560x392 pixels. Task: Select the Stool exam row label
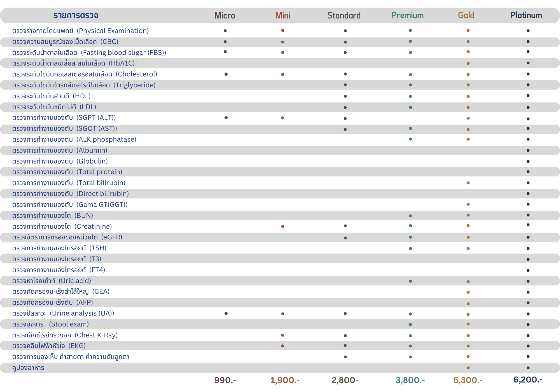tap(50, 324)
